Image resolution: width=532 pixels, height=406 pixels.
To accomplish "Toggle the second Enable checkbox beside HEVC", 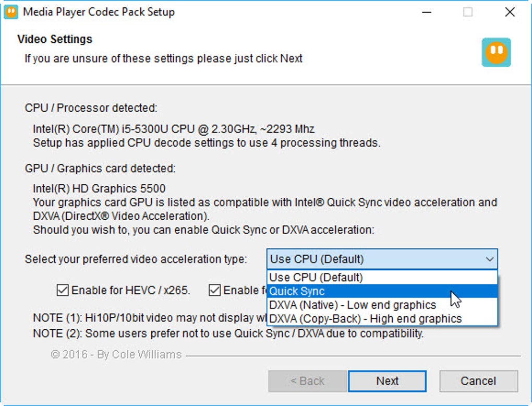I will click(x=214, y=290).
